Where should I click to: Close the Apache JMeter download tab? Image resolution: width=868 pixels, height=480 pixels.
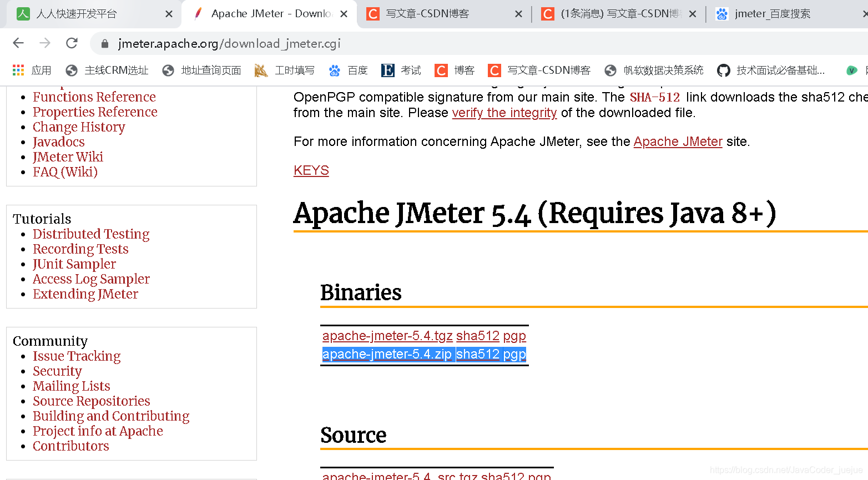pos(344,14)
